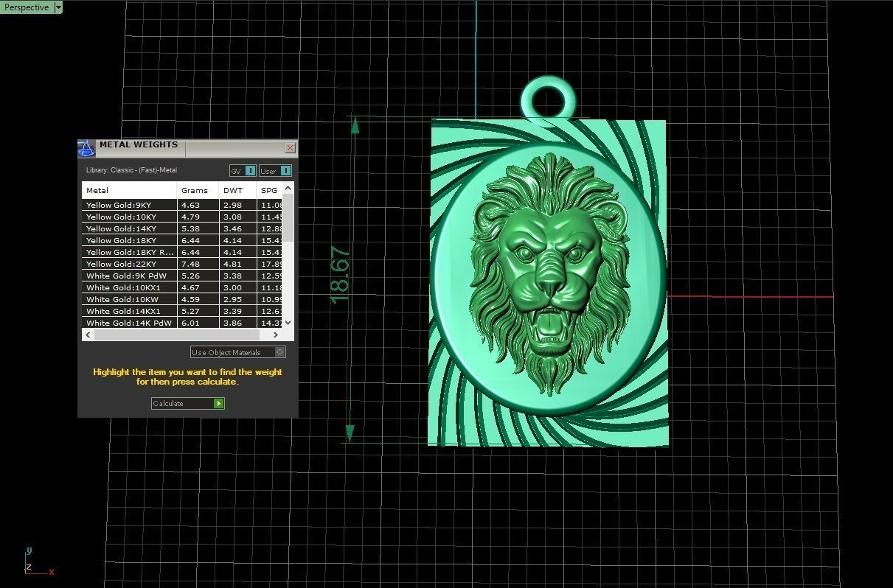Screen dimensions: 893x588
Task: Click the vertical scrollbar thumb in metal table
Action: (288, 217)
